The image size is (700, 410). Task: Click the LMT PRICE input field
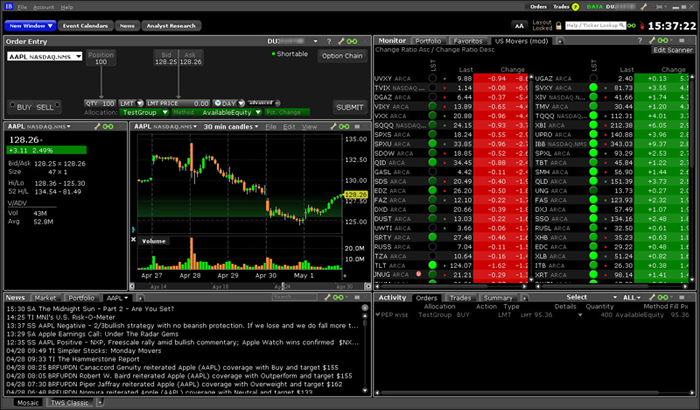[x=178, y=103]
